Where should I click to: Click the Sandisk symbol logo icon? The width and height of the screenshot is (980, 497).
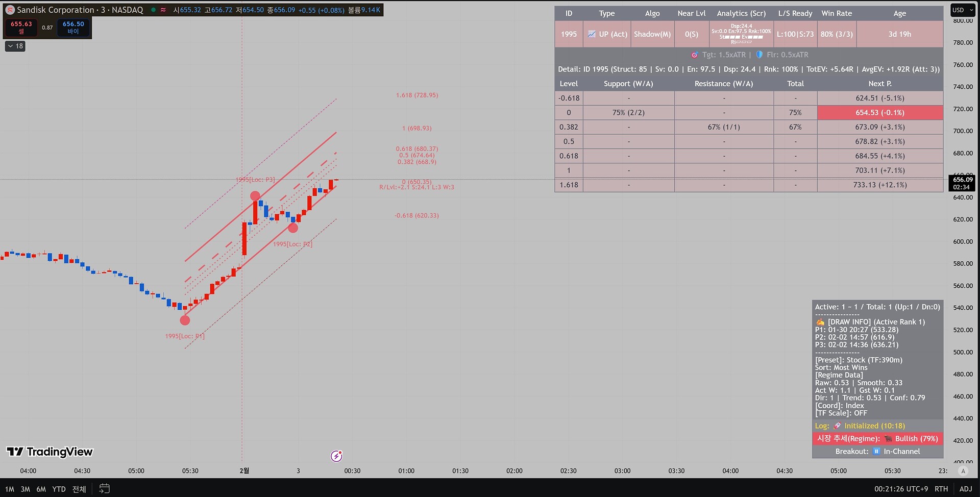[x=10, y=10]
